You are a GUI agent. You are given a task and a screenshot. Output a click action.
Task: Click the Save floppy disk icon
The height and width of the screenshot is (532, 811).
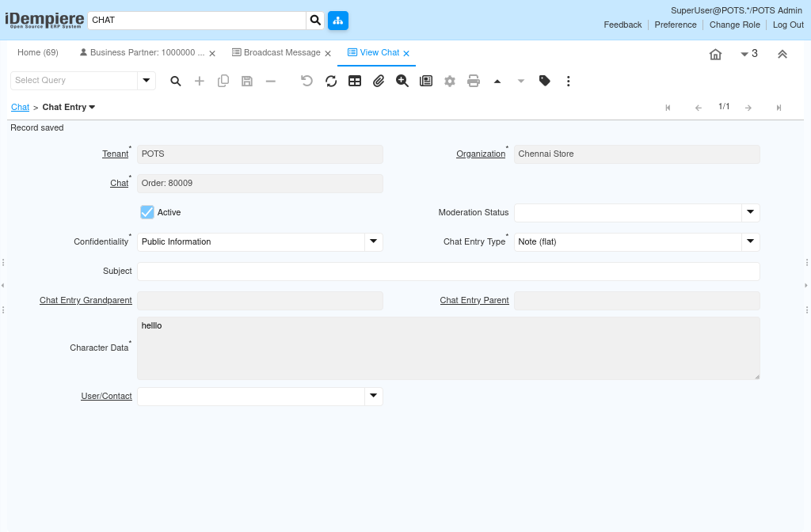[x=247, y=82]
